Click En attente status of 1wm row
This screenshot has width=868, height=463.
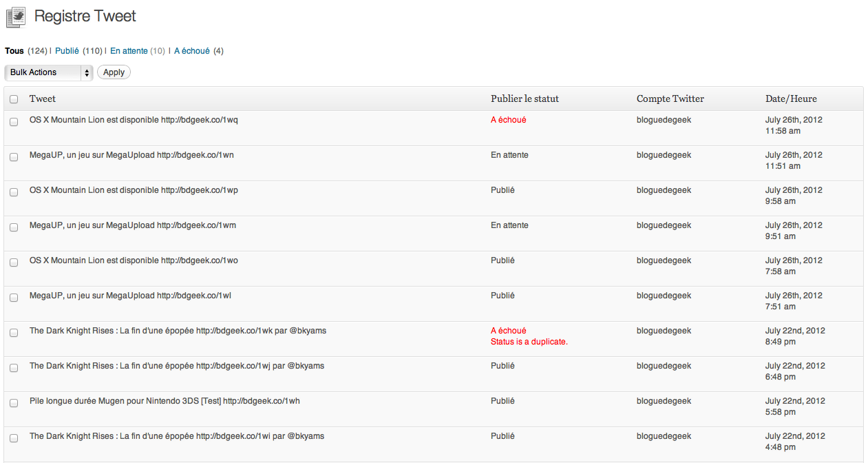(509, 225)
